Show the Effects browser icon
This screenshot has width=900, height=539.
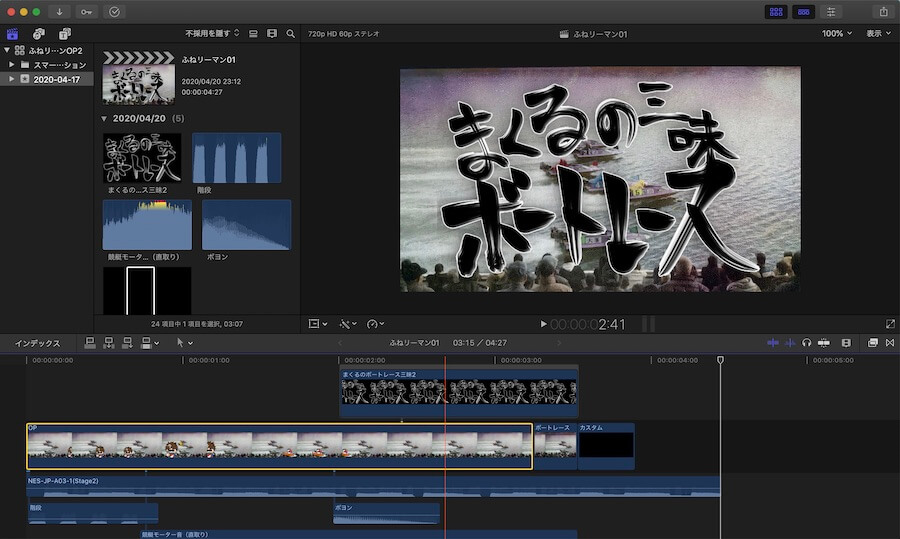[x=872, y=343]
